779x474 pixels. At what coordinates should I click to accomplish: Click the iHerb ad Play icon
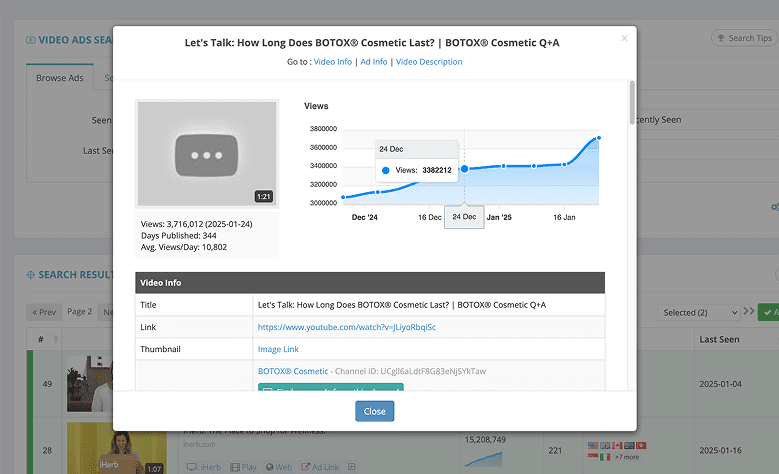245,466
